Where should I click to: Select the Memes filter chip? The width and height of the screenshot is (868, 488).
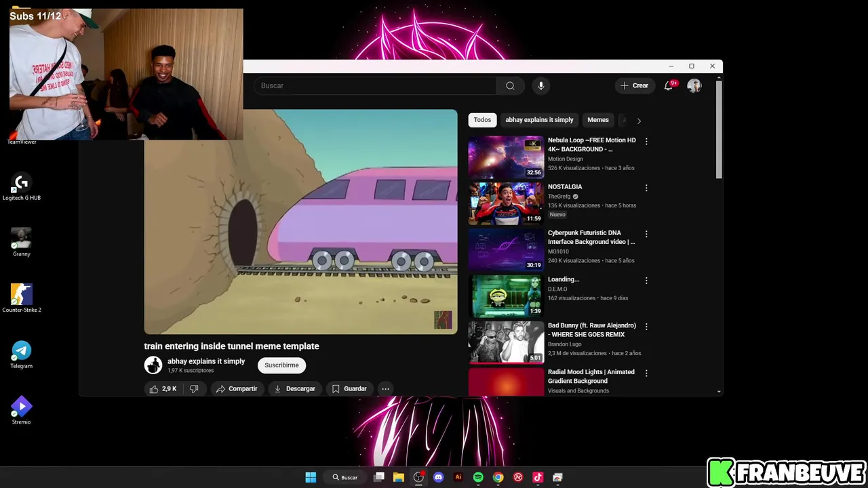pyautogui.click(x=598, y=120)
